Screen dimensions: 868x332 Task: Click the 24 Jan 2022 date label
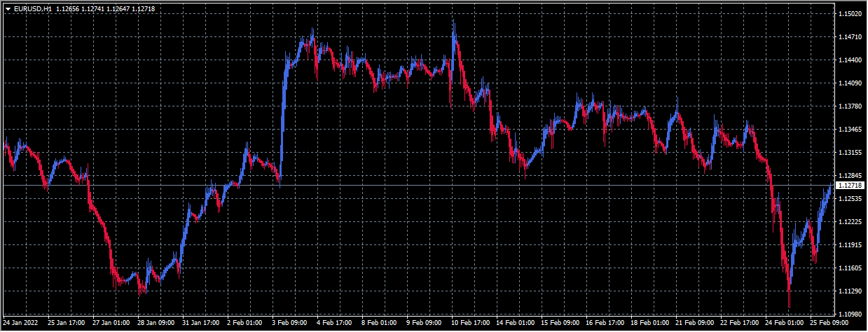coord(20,324)
